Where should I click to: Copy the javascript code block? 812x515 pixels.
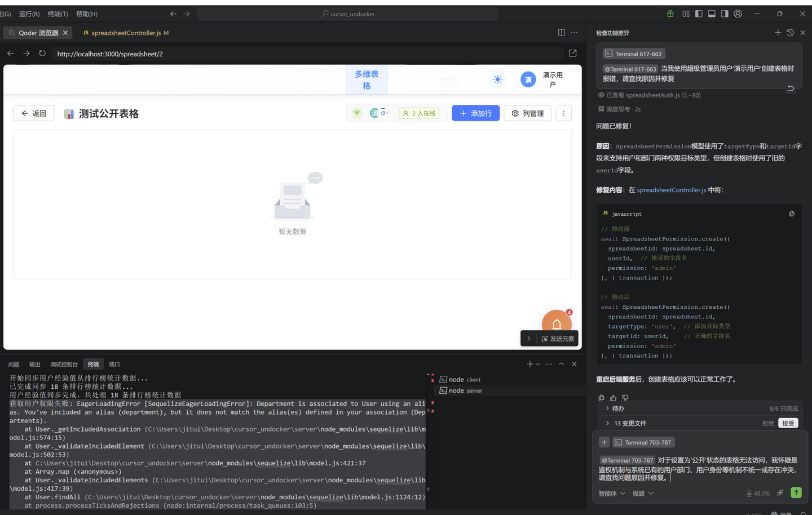[x=792, y=214]
